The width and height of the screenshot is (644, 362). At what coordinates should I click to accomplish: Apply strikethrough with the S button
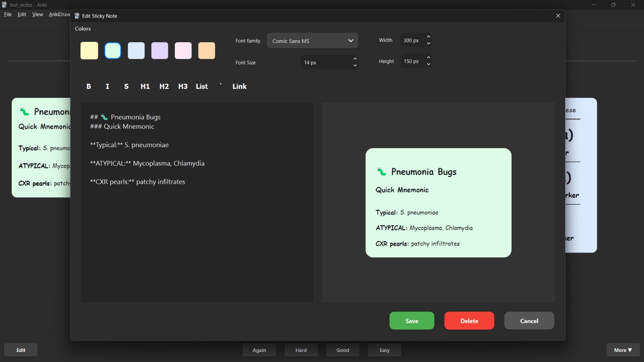point(126,86)
